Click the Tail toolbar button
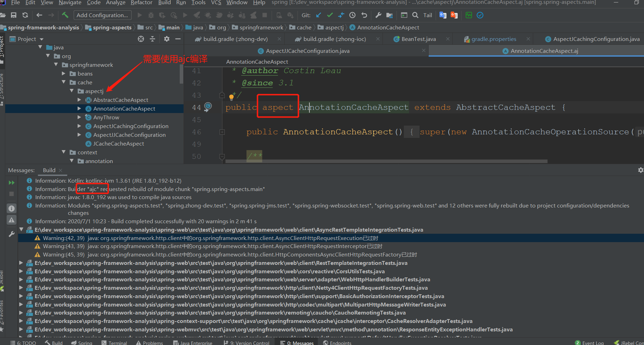This screenshot has width=644, height=345. click(x=428, y=15)
